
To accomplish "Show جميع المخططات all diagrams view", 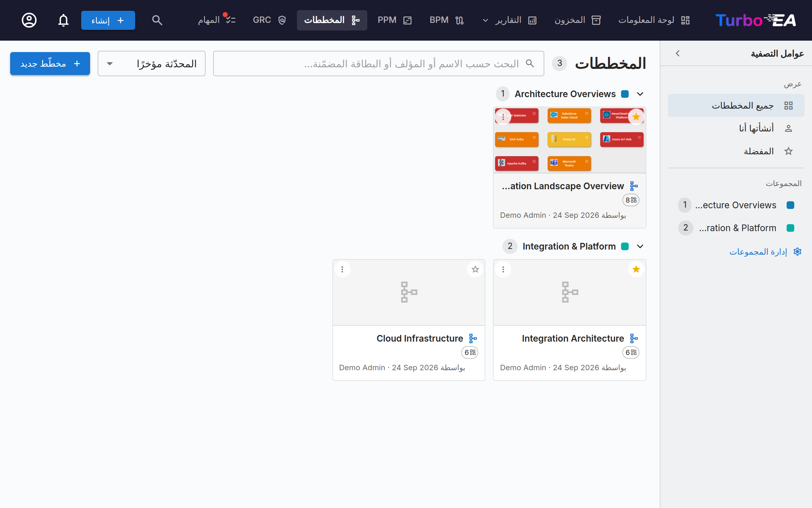I will click(x=736, y=105).
